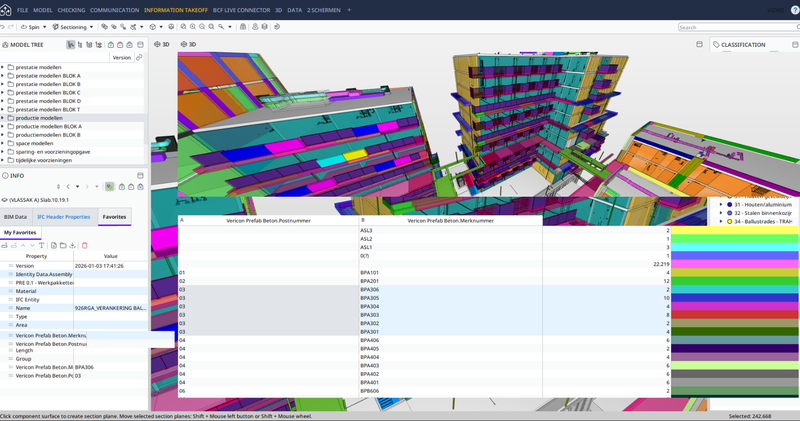
Task: Click the link icon beside Version column
Action: click(139, 58)
